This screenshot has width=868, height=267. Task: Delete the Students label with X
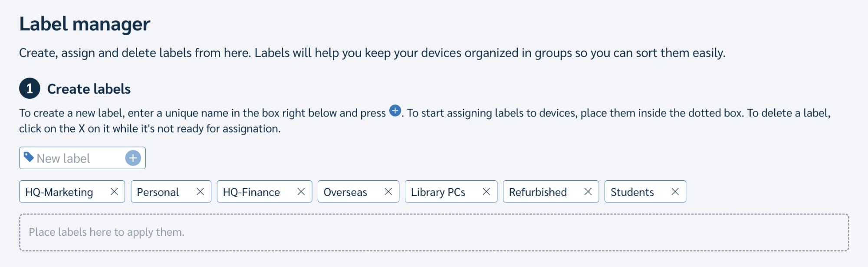pos(675,192)
